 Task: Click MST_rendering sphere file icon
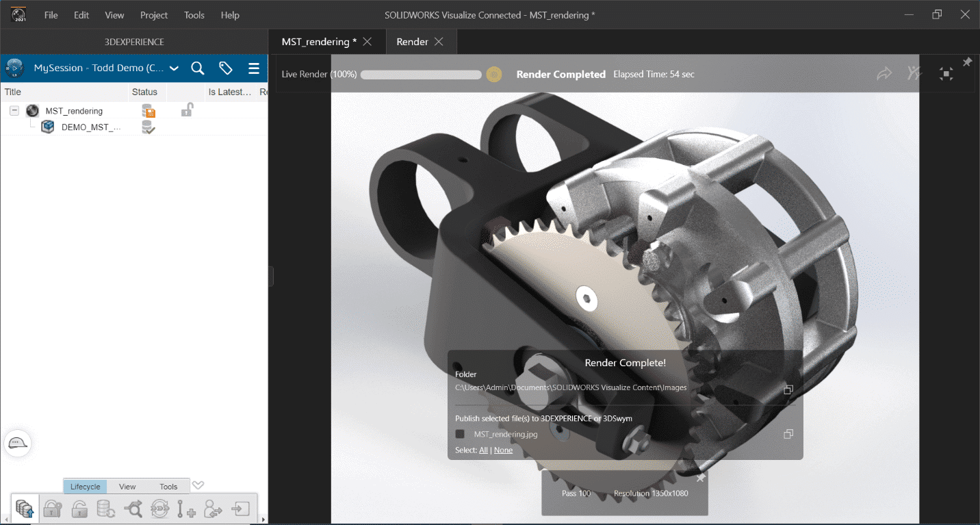click(x=32, y=110)
